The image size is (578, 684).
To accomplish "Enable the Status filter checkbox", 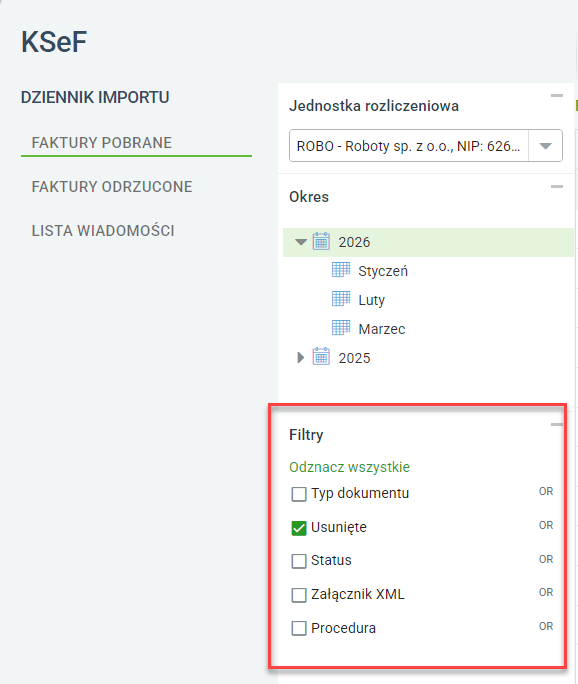I will (299, 561).
